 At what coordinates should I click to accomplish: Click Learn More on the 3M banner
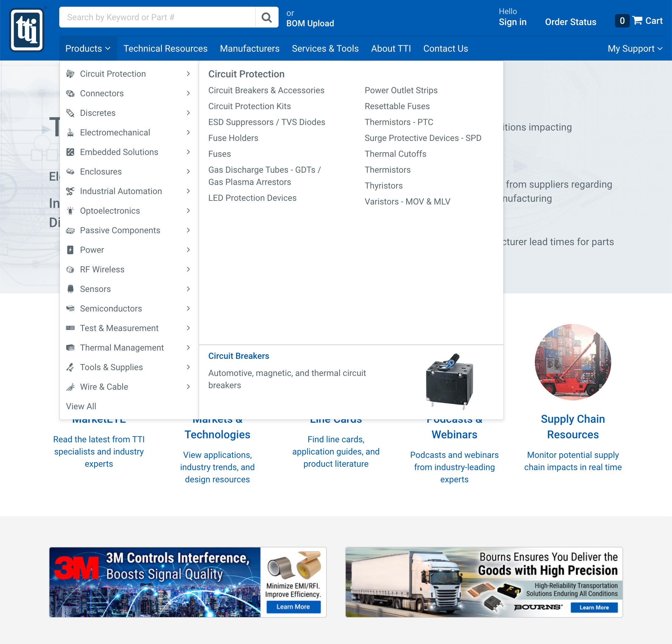point(294,606)
